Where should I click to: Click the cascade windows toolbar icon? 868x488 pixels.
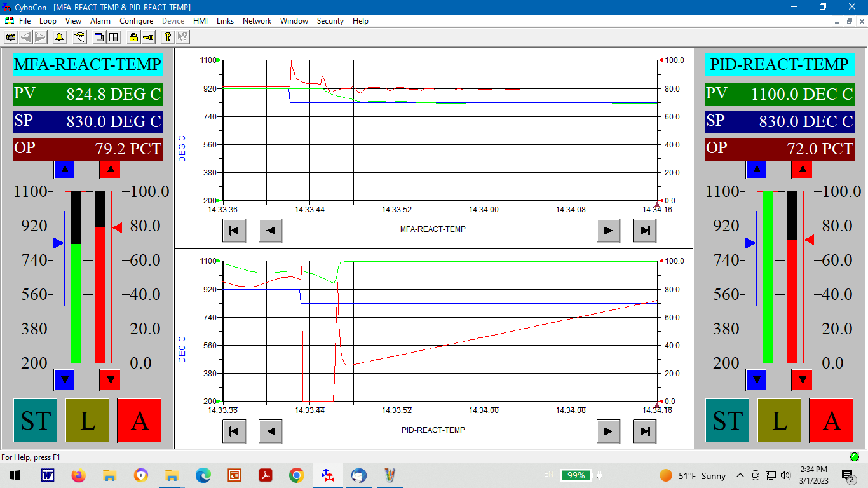click(99, 37)
